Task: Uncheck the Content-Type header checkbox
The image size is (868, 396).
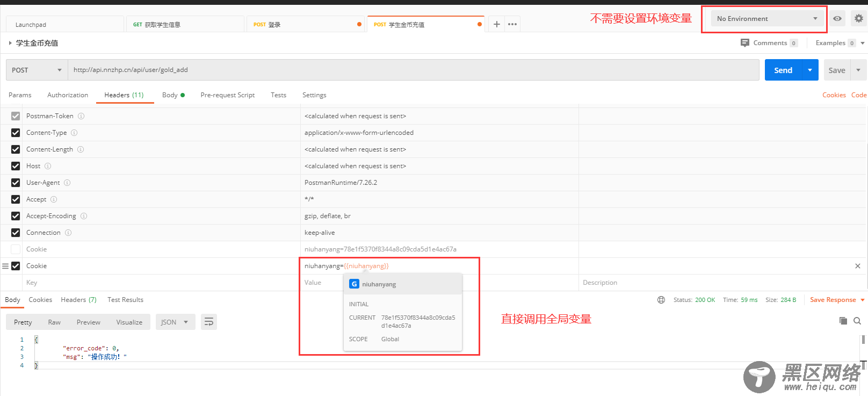Action: 16,133
